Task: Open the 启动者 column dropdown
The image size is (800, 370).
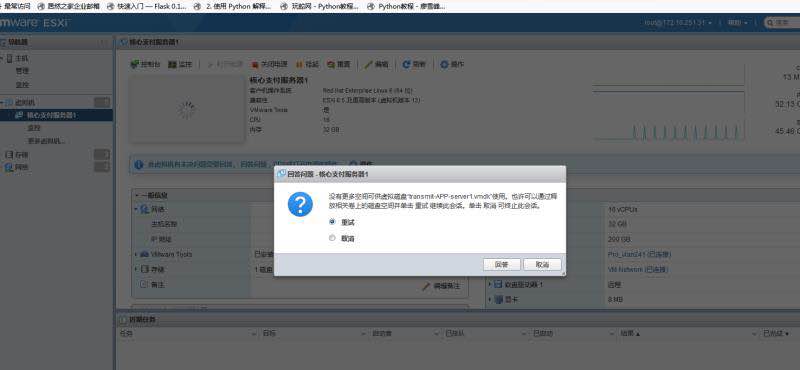Action: tap(437, 334)
